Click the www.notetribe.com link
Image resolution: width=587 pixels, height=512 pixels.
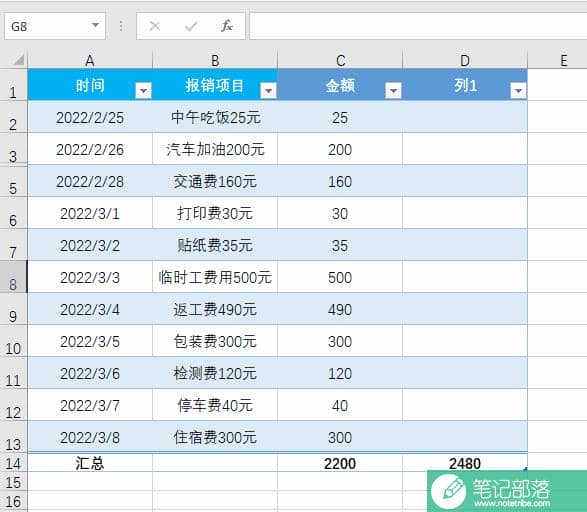[512, 504]
